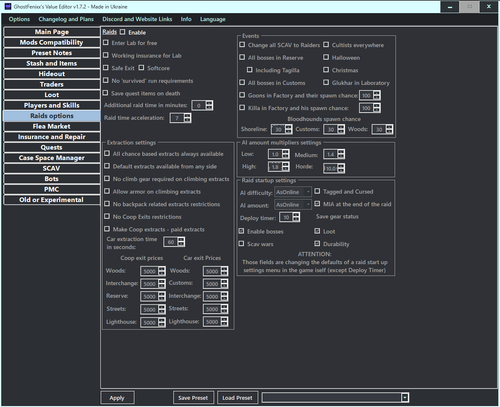Screen dimensions: 500x407
Task: Open the Hideout section
Action: [52, 74]
